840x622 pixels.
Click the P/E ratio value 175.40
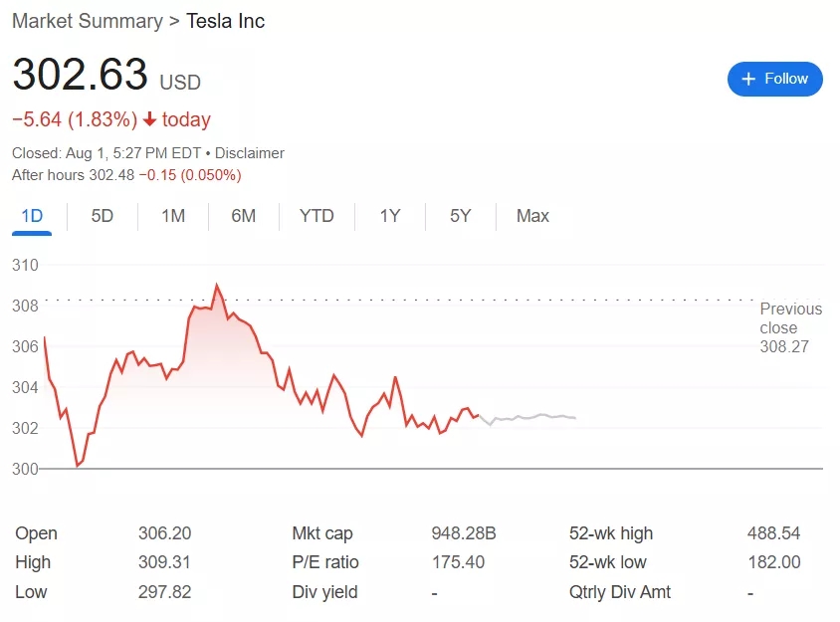(x=458, y=562)
